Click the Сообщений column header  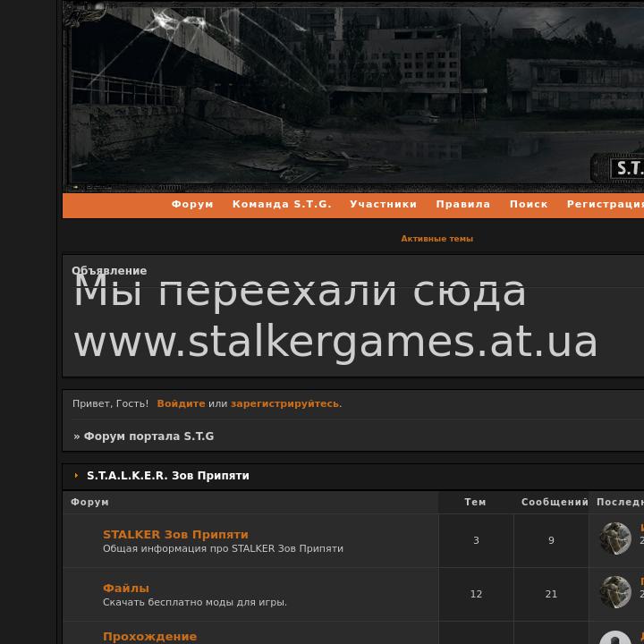pos(555,502)
